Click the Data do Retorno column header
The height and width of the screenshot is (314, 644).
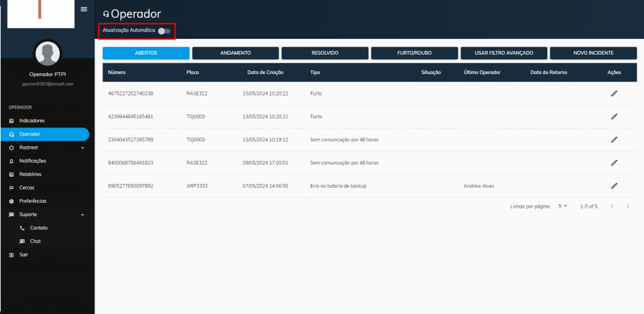(548, 73)
